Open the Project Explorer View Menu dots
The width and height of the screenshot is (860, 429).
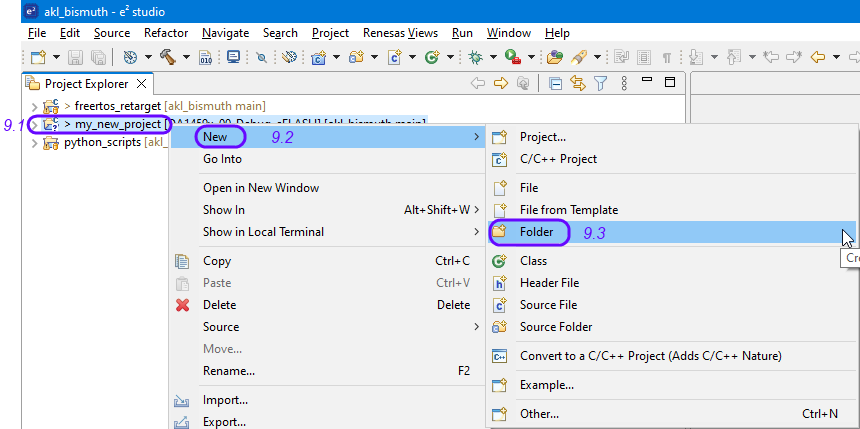point(624,83)
